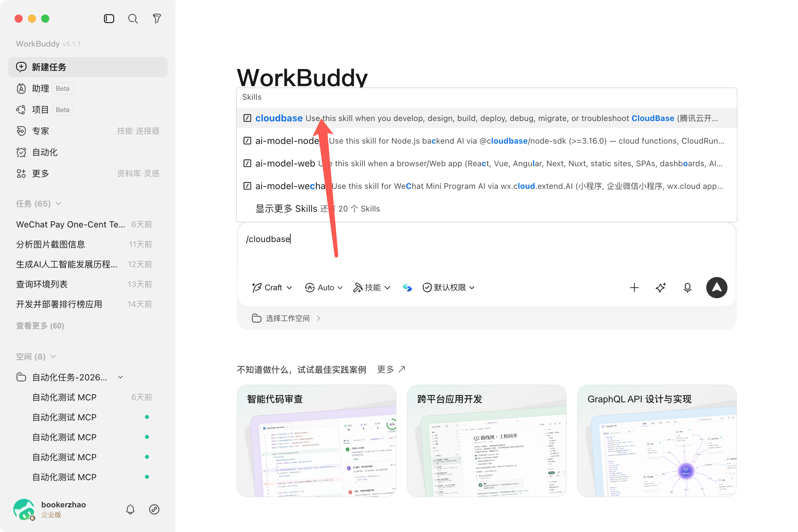Image resolution: width=798 pixels, height=532 pixels.
Task: Open task 分析图片截图信息
Action: click(x=84, y=244)
